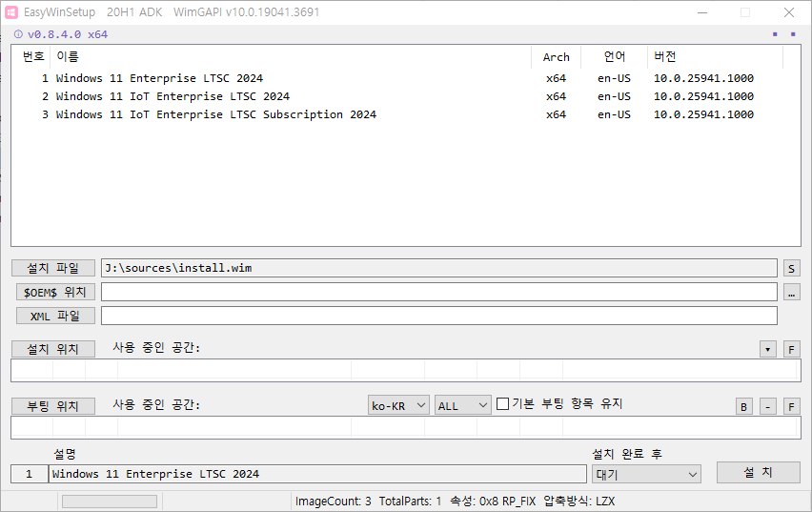
Task: Click the 언어 column header
Action: [x=614, y=57]
